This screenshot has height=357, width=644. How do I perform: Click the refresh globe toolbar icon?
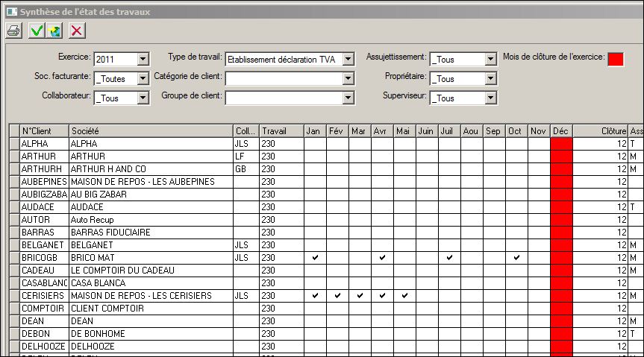click(54, 31)
